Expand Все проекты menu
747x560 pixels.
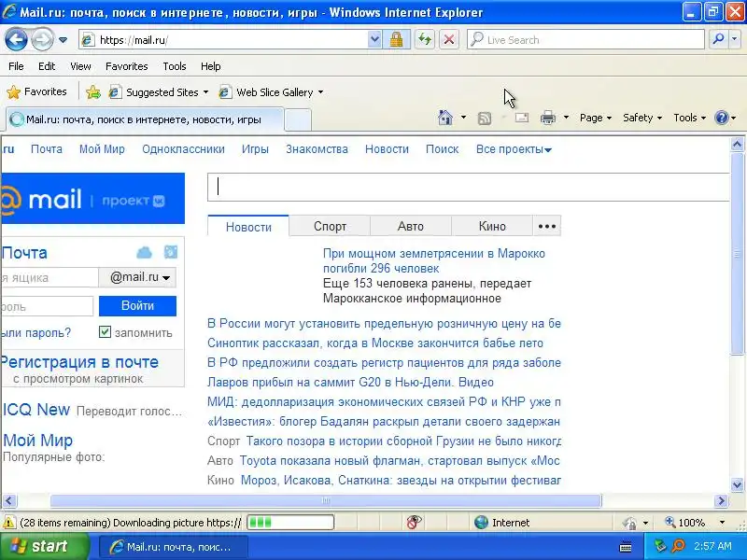514,149
